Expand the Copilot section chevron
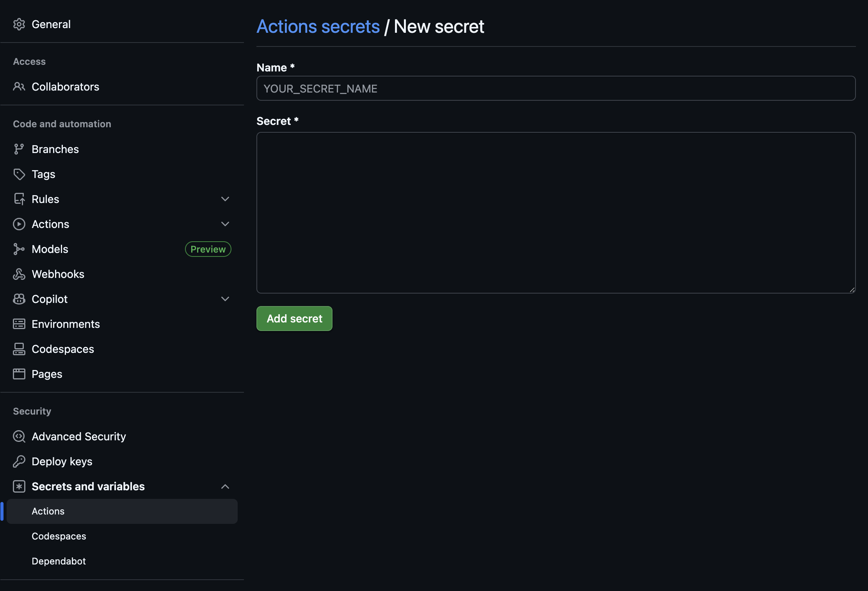This screenshot has height=591, width=868. (225, 299)
